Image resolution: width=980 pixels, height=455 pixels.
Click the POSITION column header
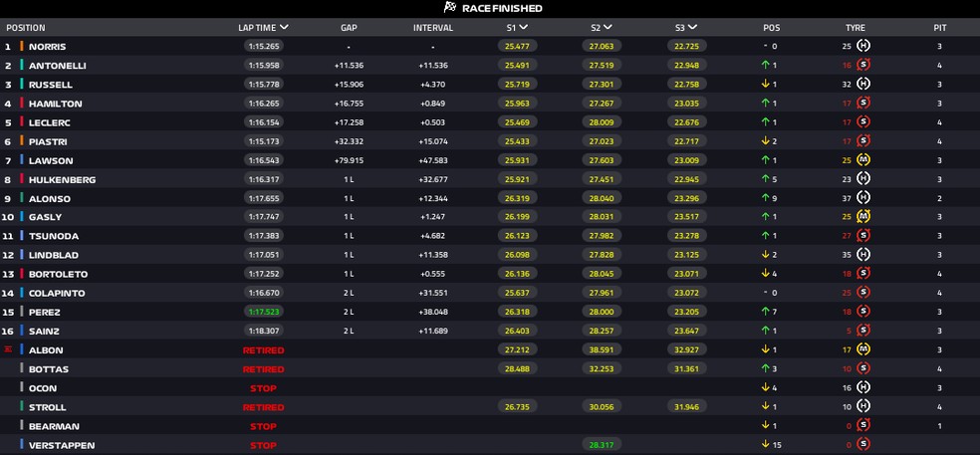click(x=26, y=28)
